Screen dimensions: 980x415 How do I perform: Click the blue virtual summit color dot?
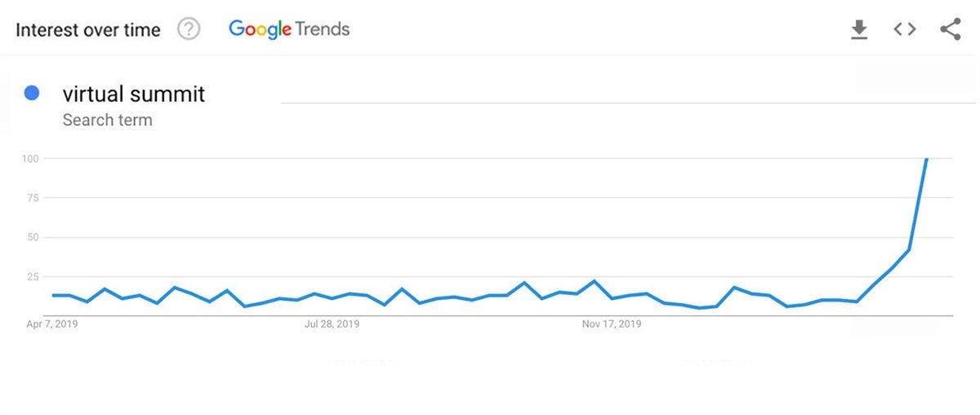(33, 93)
